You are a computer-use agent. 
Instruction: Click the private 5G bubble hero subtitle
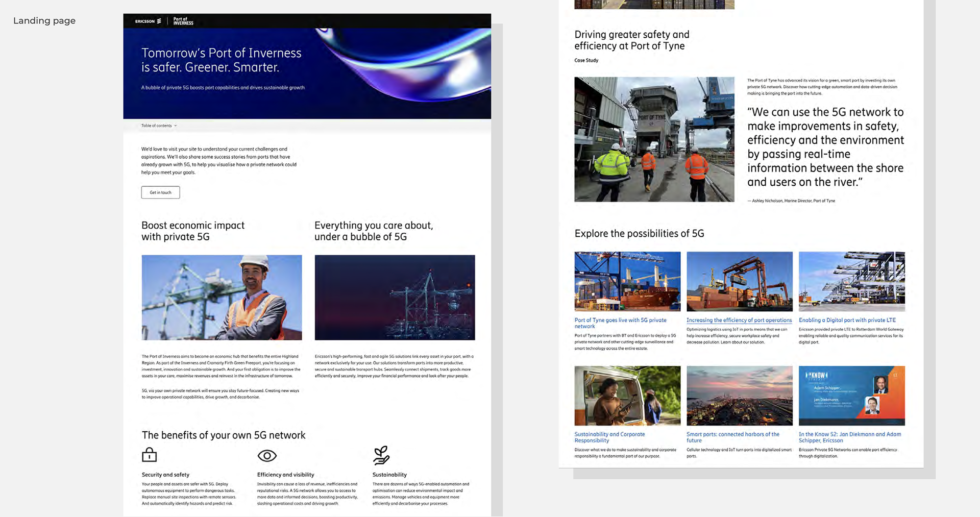coord(223,87)
